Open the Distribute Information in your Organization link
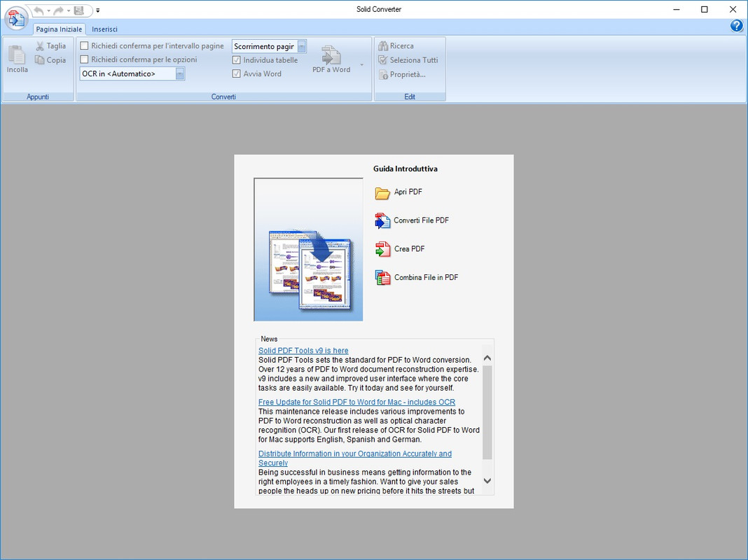The width and height of the screenshot is (748, 560). (355, 458)
